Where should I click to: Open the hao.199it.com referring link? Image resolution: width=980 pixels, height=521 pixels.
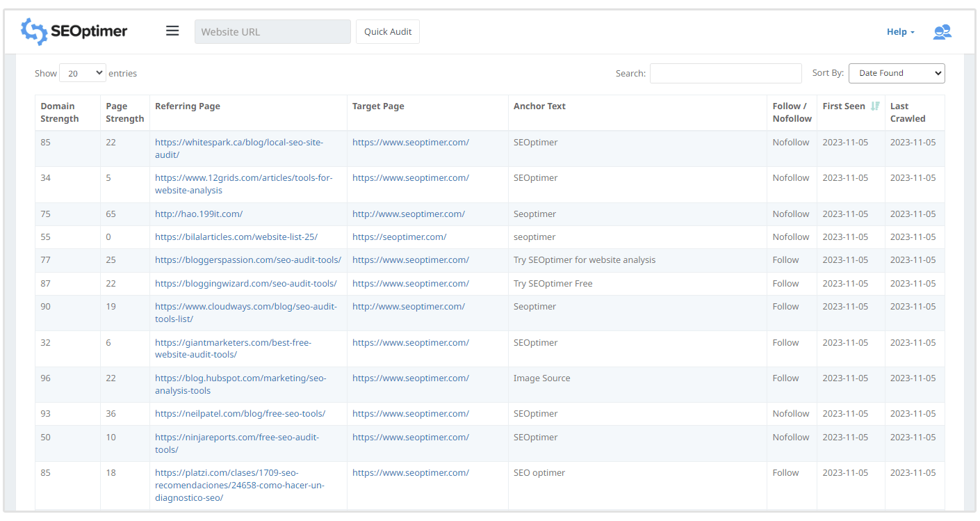tap(199, 214)
